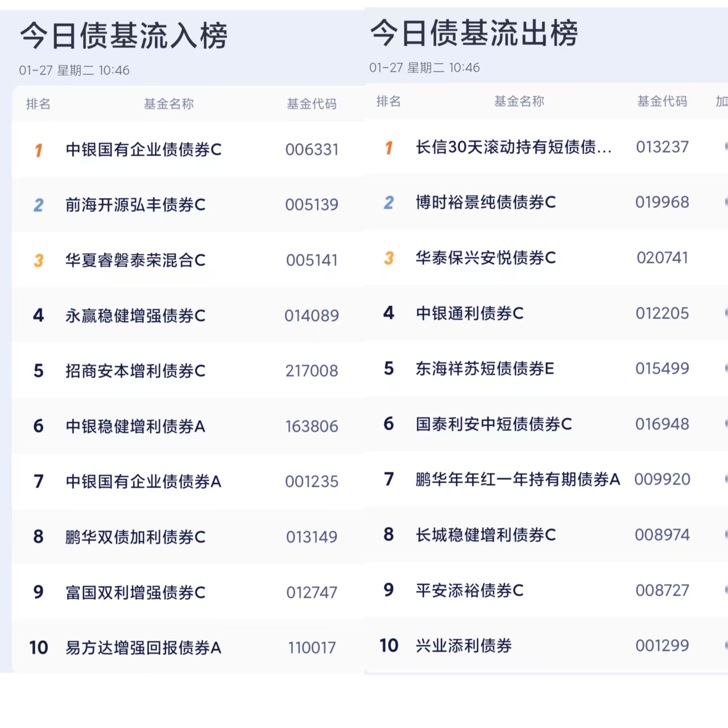
Task: Click the orange rank 1 badge in inflow list
Action: click(38, 150)
